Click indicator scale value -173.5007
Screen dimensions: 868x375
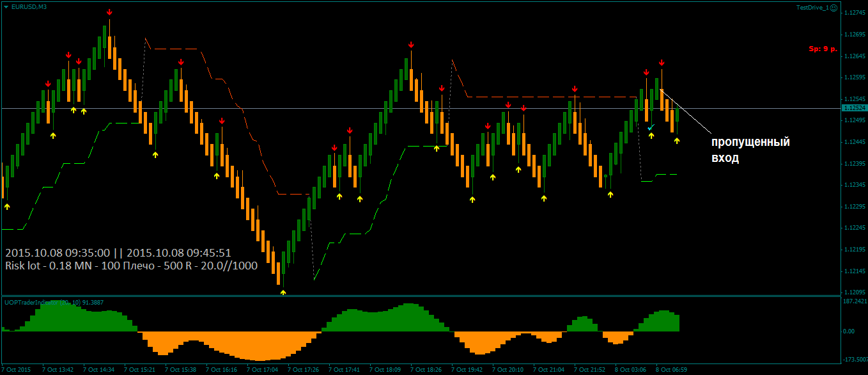[x=855, y=360]
